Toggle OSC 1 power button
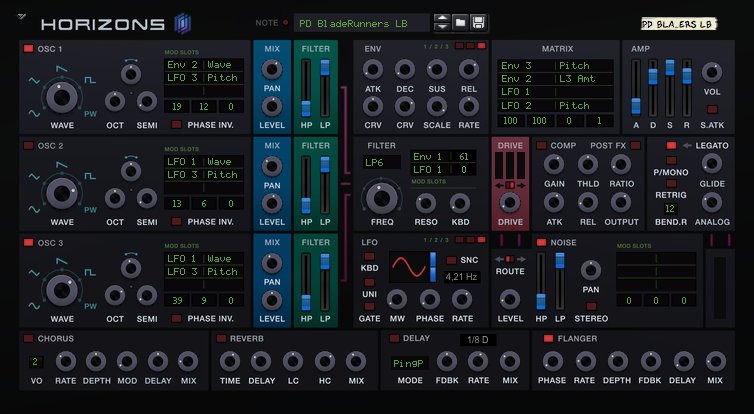The width and height of the screenshot is (754, 414). (x=28, y=49)
